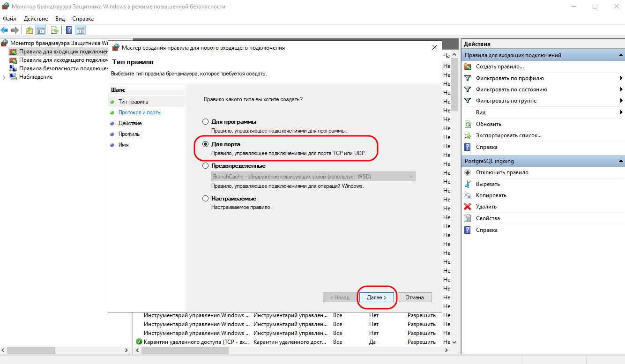Click the Далее button in the wizard

click(x=377, y=297)
